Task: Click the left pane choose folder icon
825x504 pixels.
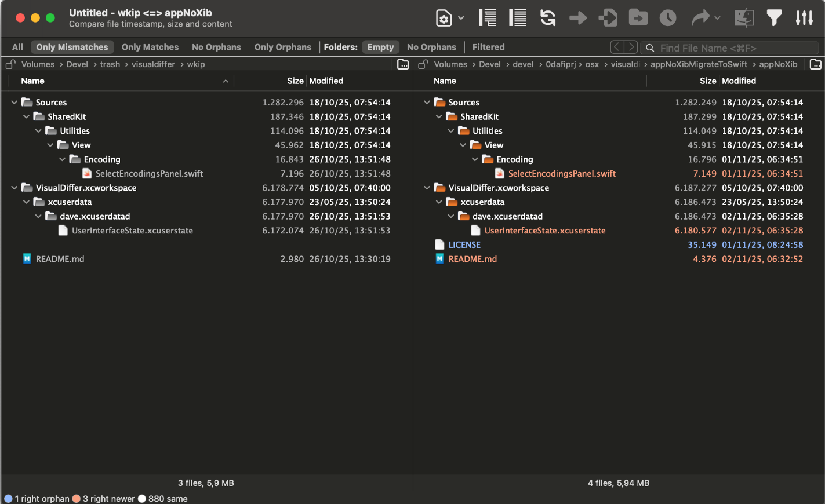Action: pyautogui.click(x=403, y=64)
